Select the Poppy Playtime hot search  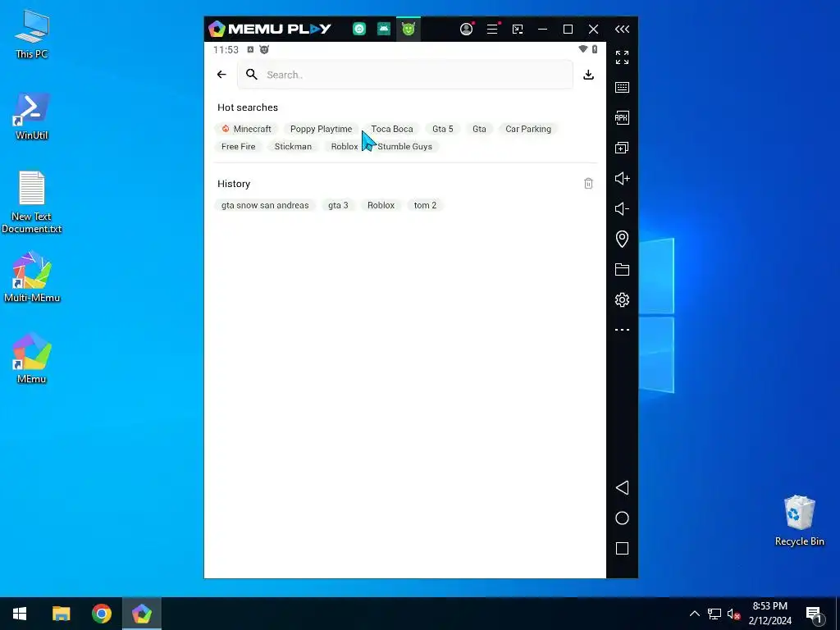[322, 129]
